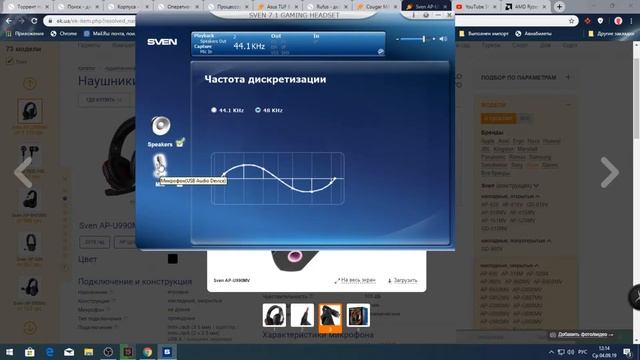Open the SVEN settings gear button

426,15
